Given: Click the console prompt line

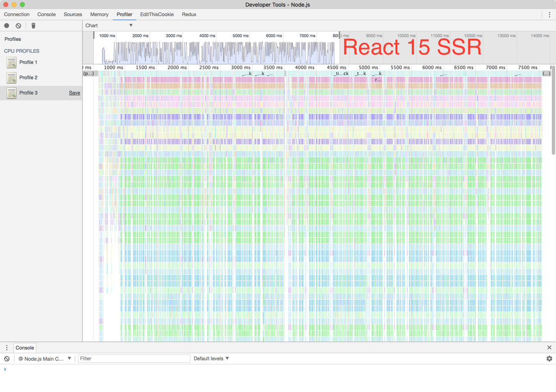Looking at the screenshot, I should [x=278, y=369].
